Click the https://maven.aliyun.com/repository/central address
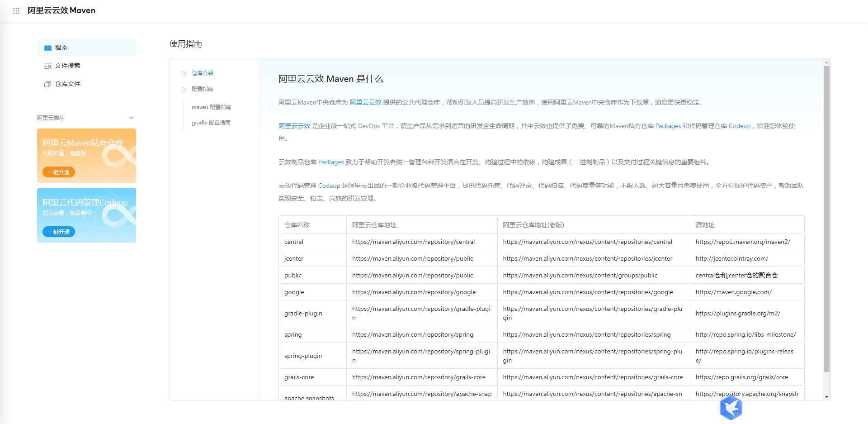Image resolution: width=868 pixels, height=424 pixels. 414,242
